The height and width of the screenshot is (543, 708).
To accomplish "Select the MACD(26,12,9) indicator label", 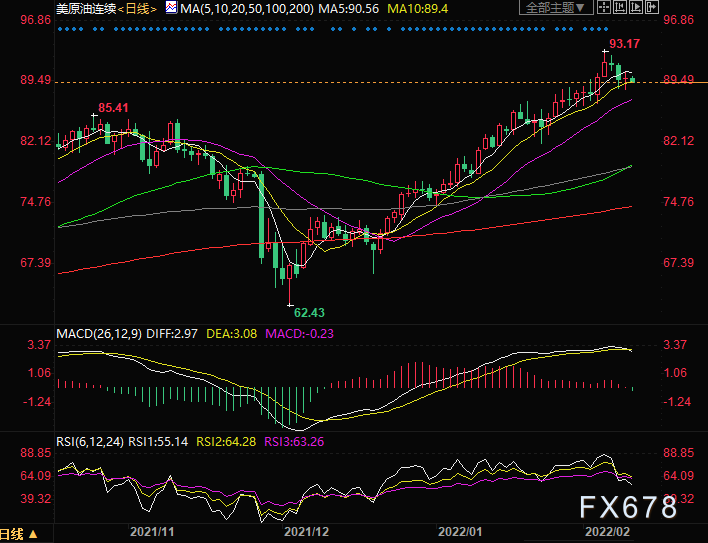I will [x=99, y=334].
